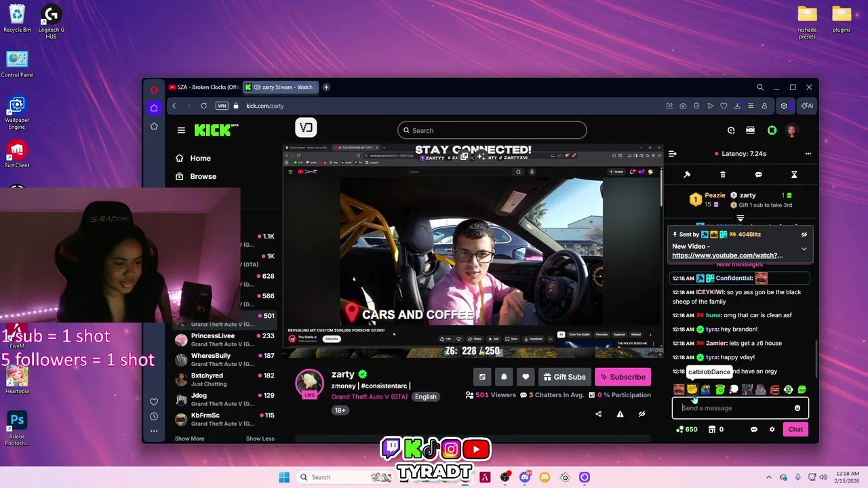Open the Kick hamburger menu
Image resolution: width=868 pixels, height=488 pixels.
(x=181, y=130)
